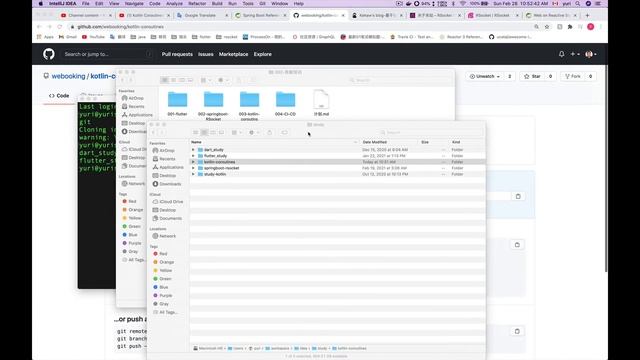Click the GitHub logo icon
Screen dimensions: 640x360
pos(49,54)
